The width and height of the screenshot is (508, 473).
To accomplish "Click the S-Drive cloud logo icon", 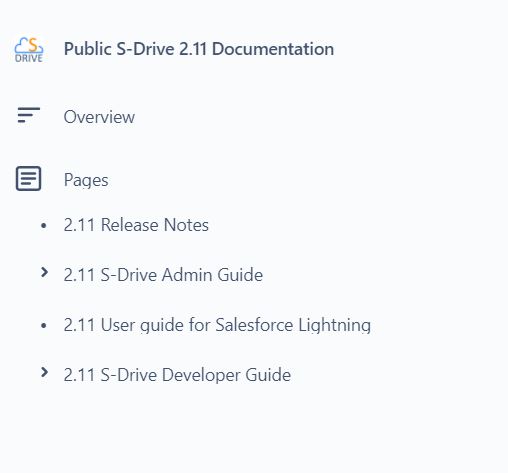I will tap(29, 50).
